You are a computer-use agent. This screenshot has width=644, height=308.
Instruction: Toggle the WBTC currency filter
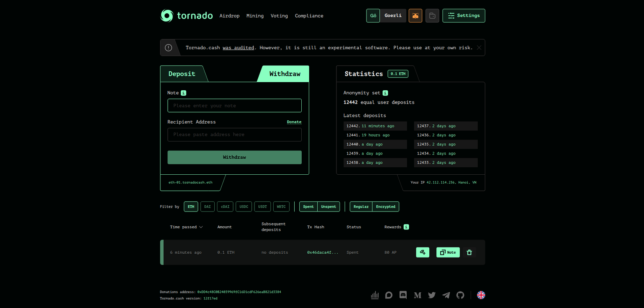pos(281,207)
